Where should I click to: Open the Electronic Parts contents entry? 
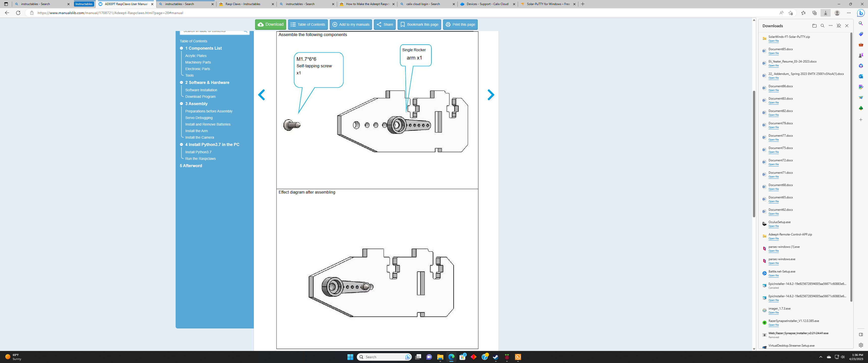[x=198, y=69]
